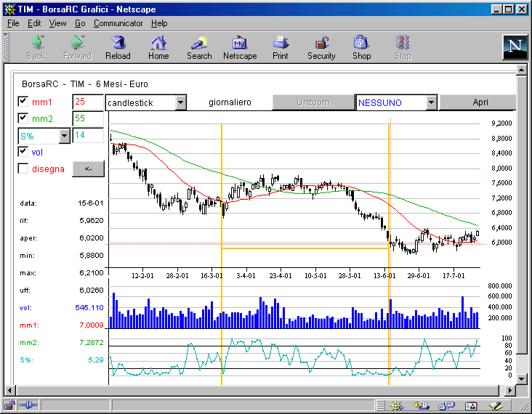Click the 12-2-01 date axis label
Viewport: 532px width, 414px height.
point(142,276)
